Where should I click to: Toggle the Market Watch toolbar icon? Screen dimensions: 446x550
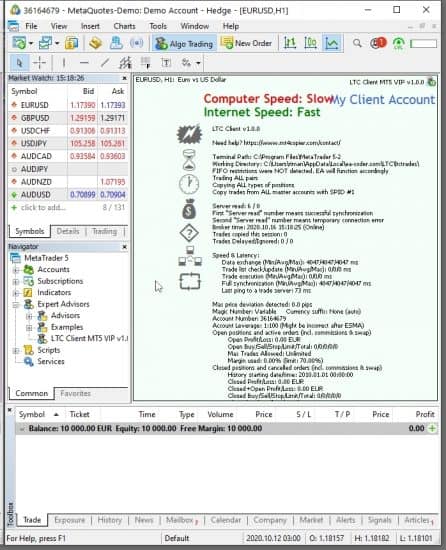(x=71, y=43)
